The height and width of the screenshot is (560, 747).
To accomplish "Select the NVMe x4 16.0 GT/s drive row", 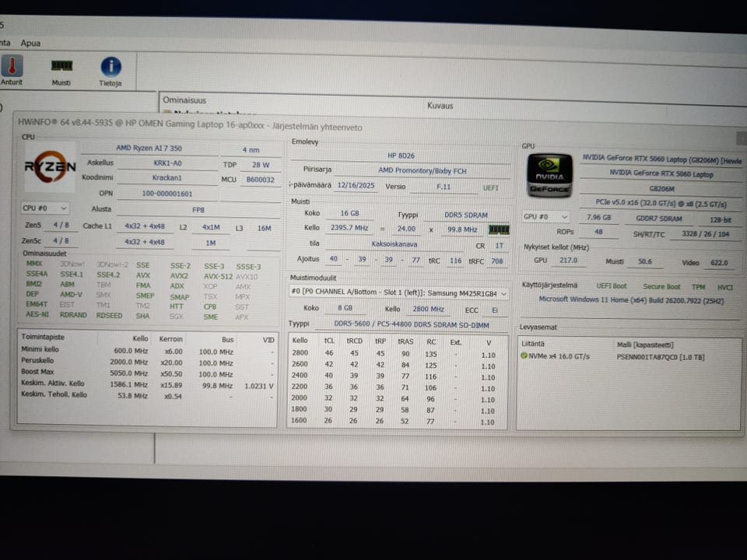I will click(629, 356).
